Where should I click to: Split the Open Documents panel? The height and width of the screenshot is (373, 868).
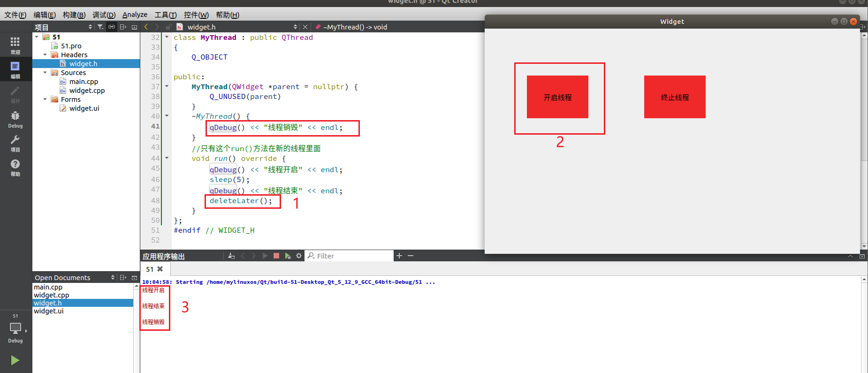coord(123,277)
